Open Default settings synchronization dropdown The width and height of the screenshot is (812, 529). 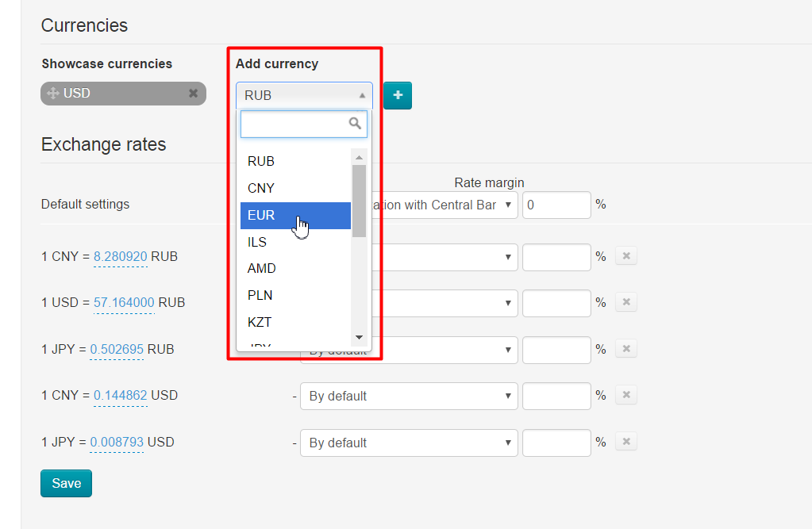tap(444, 205)
